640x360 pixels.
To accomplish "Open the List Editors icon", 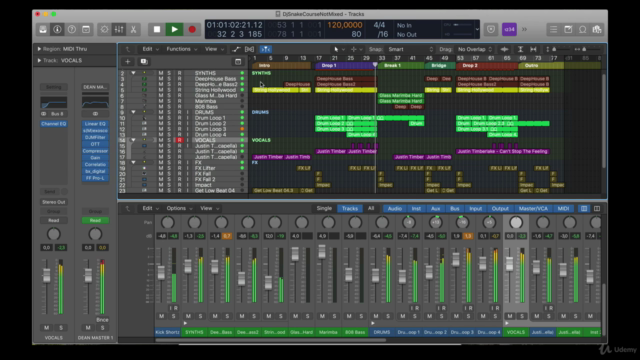I will point(553,29).
